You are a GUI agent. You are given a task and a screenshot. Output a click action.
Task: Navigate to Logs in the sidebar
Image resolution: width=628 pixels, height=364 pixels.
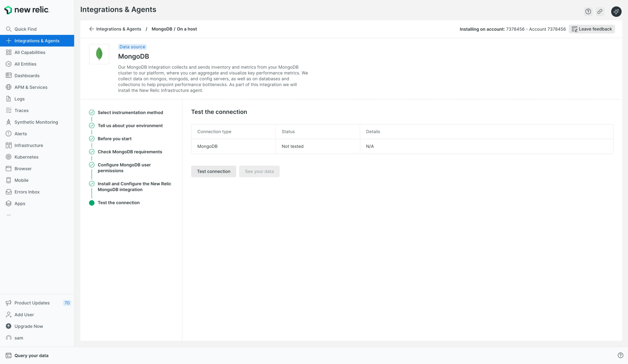(37, 99)
